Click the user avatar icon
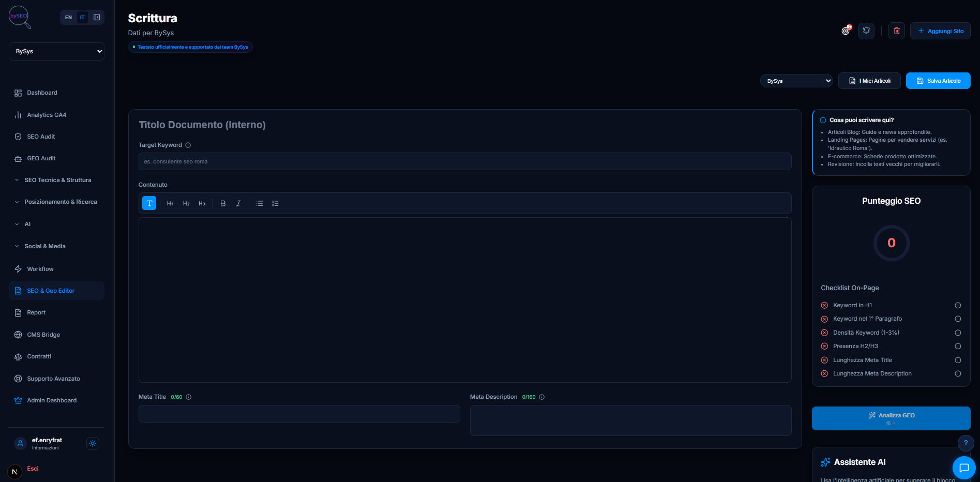Image resolution: width=980 pixels, height=482 pixels. [x=20, y=443]
